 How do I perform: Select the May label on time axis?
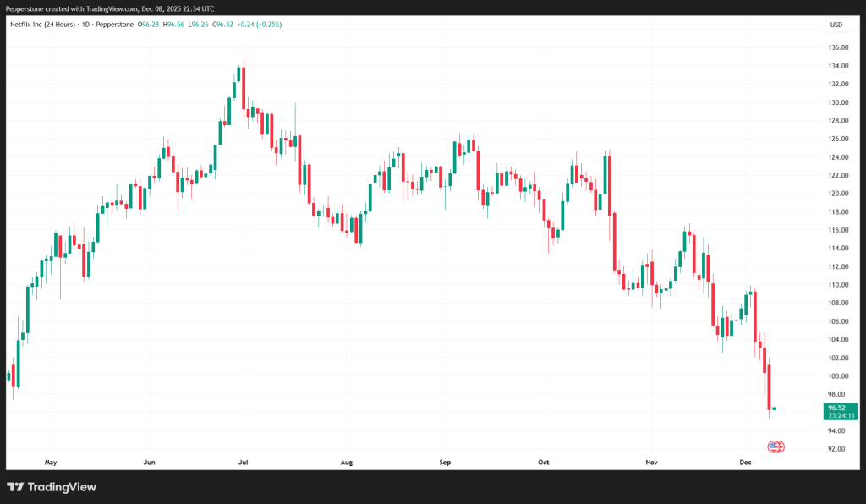50,463
